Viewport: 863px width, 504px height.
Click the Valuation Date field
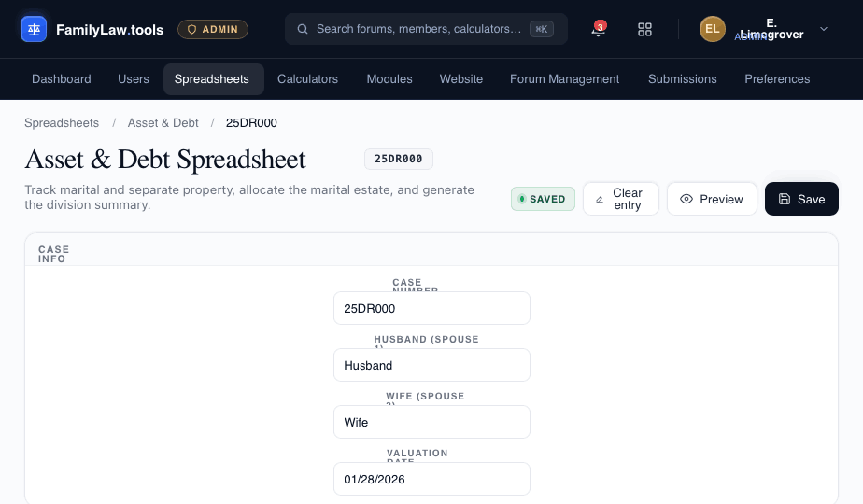tap(431, 479)
